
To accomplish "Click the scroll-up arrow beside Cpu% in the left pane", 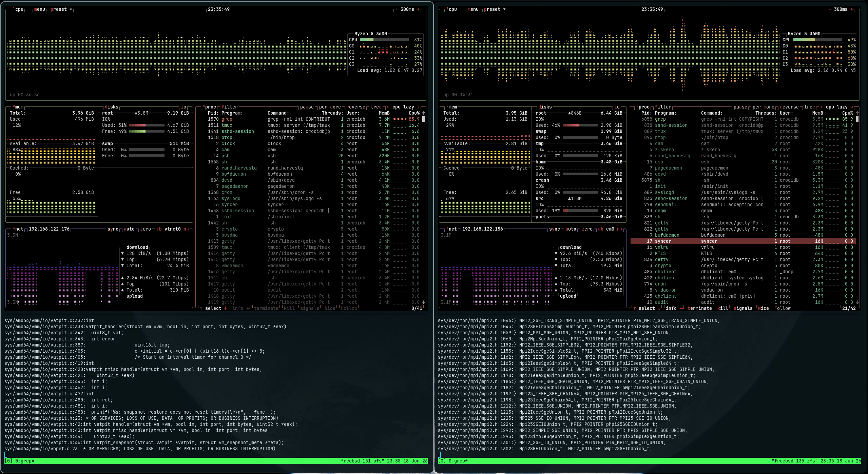I will (424, 113).
